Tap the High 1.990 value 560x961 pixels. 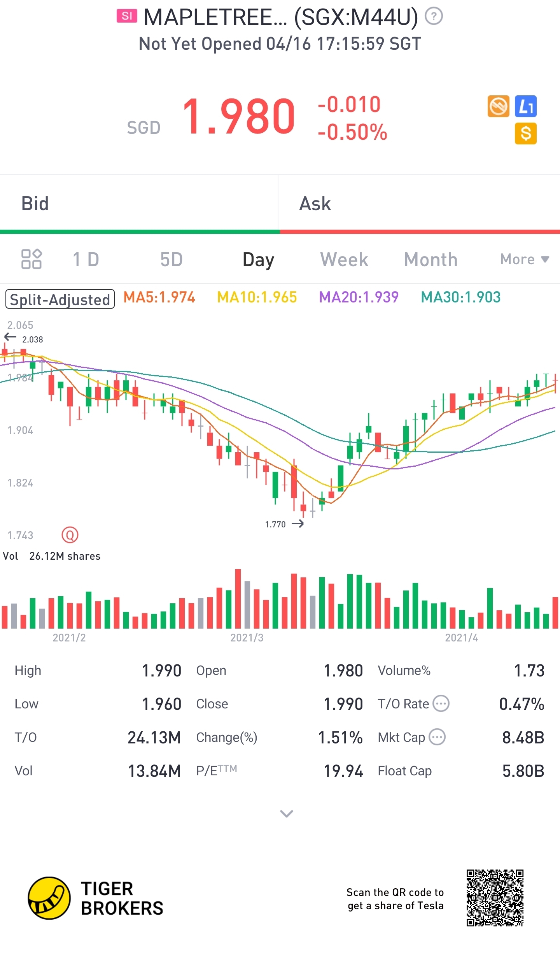tap(161, 671)
